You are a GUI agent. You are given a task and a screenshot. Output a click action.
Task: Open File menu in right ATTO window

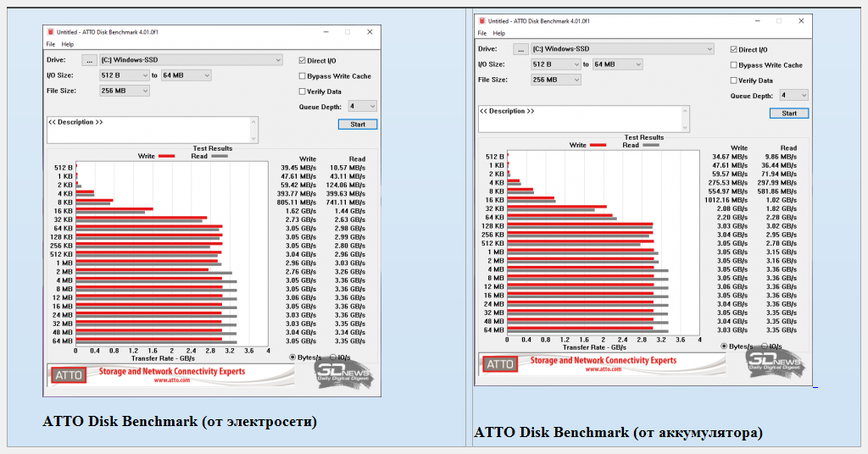click(x=482, y=33)
